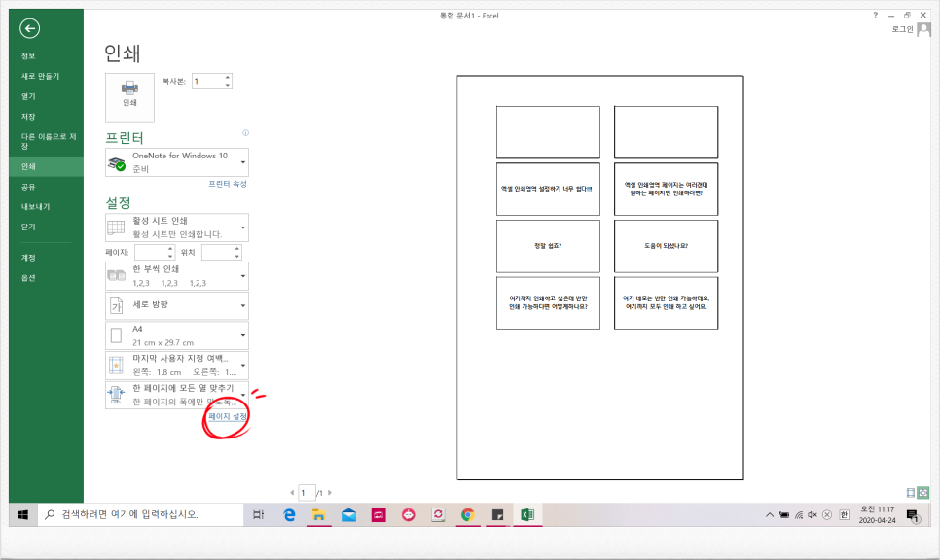Image resolution: width=940 pixels, height=560 pixels.
Task: Increase the 위치 end page value
Action: [x=237, y=249]
